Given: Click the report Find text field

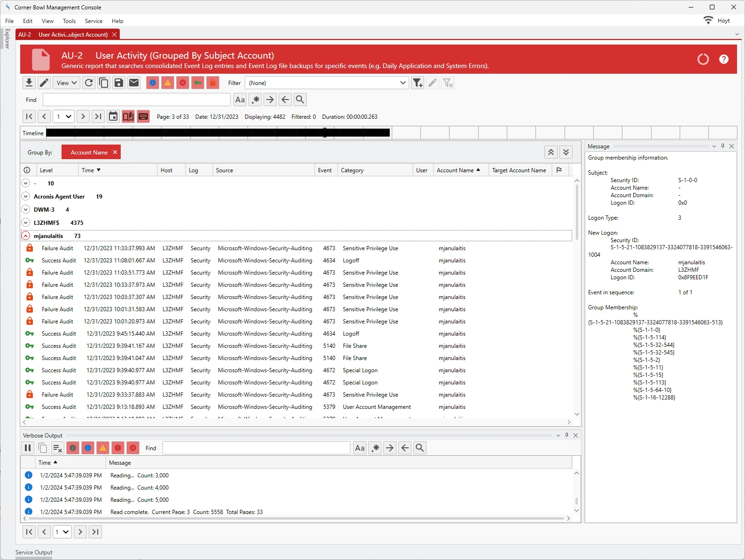Looking at the screenshot, I should click(136, 100).
